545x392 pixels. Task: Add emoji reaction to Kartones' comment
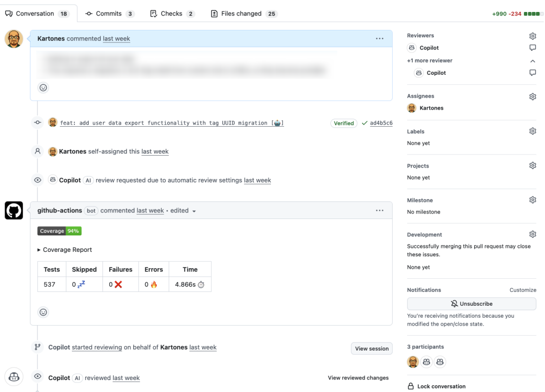[x=43, y=88]
